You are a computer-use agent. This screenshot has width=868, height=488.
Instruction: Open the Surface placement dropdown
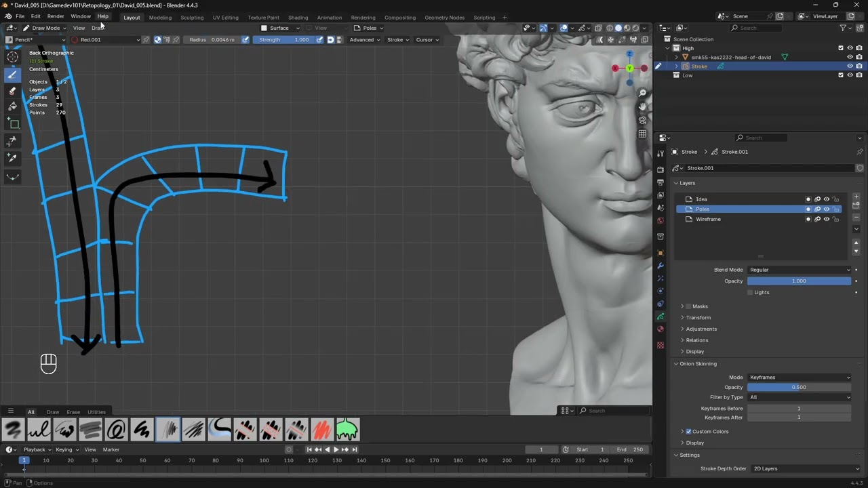[281, 28]
